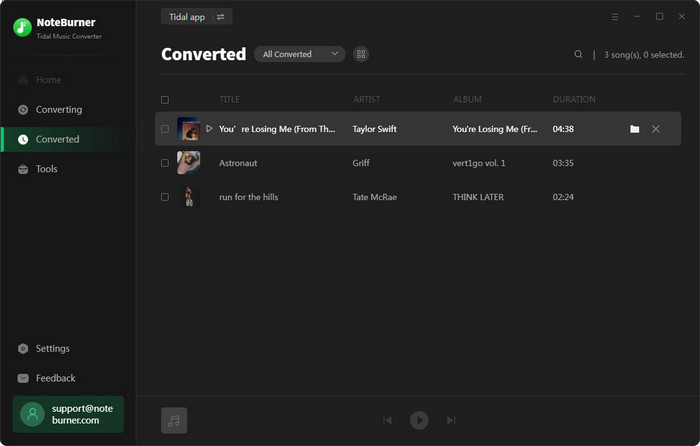Click the previous track button
This screenshot has width=700, height=446.
pyautogui.click(x=388, y=420)
